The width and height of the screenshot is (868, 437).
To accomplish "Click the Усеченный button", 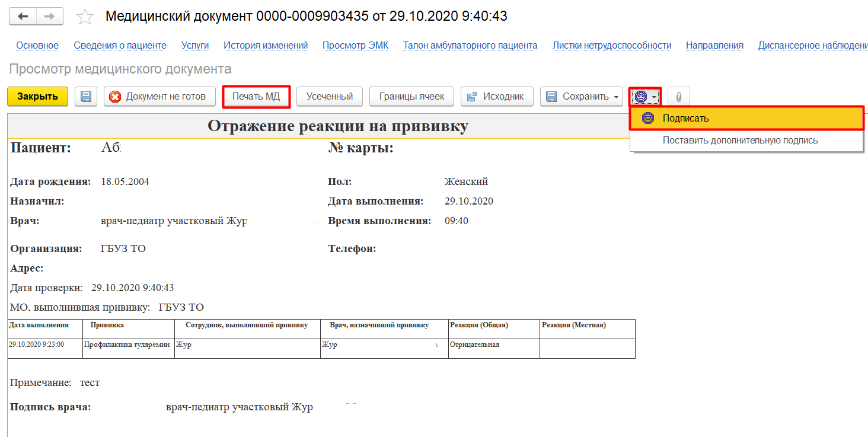I will pyautogui.click(x=330, y=97).
